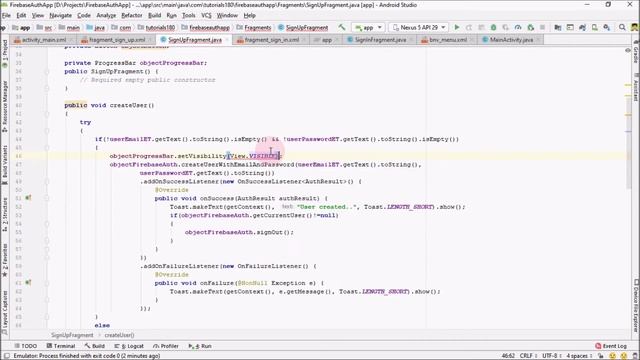
Task: Open UTF-8 encoding selector
Action: tap(551, 356)
